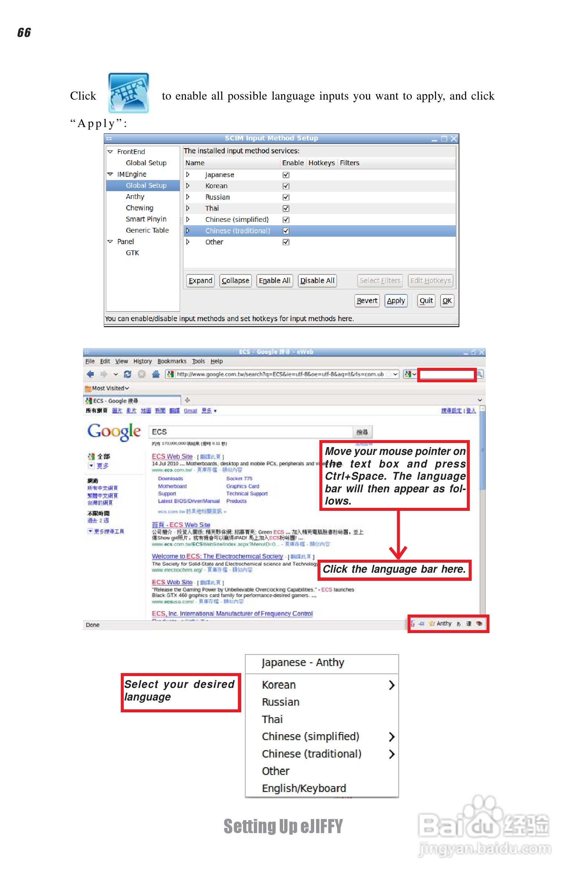Click the Expand button

pyautogui.click(x=200, y=281)
